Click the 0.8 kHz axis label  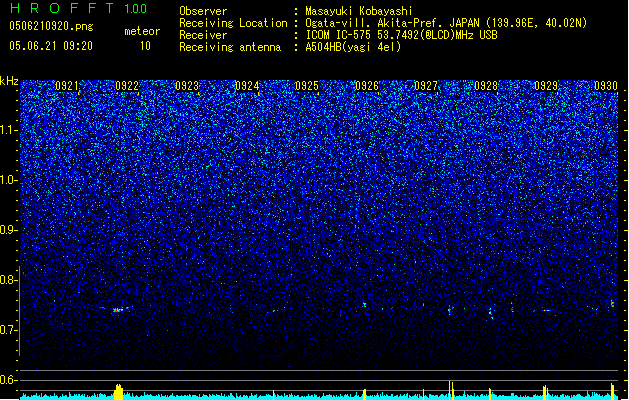(9, 280)
